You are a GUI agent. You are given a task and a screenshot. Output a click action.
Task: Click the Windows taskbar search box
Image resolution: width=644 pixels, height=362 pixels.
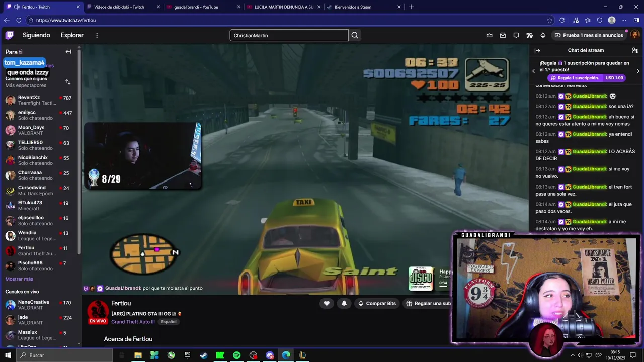(x=64, y=355)
